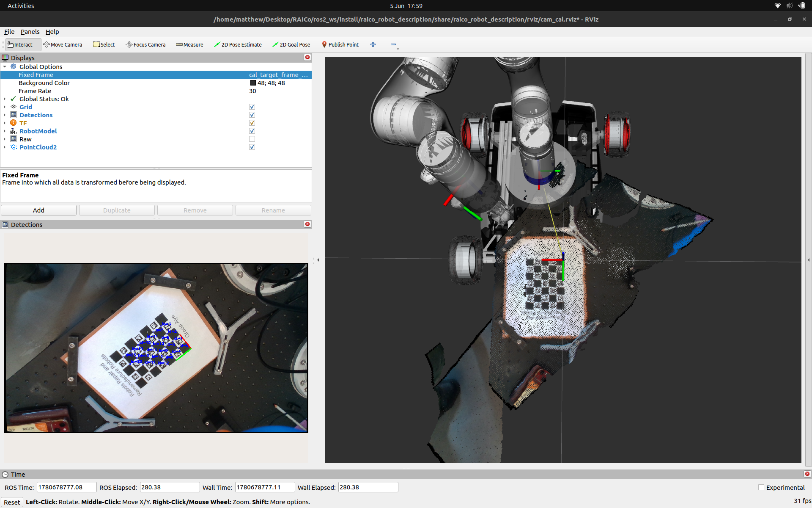Open the Activities overview
The width and height of the screenshot is (812, 508).
point(21,6)
